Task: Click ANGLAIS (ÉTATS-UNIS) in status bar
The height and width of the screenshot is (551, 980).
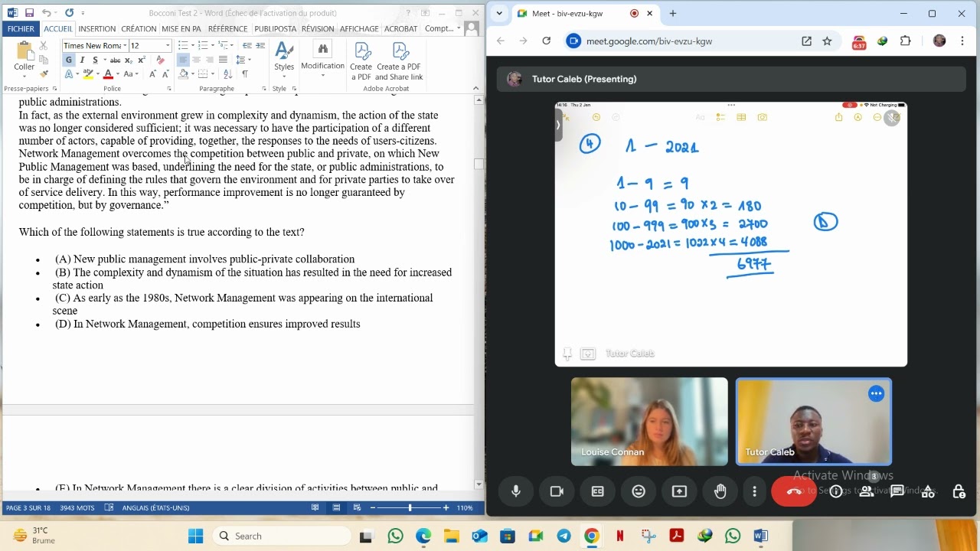Action: (155, 508)
